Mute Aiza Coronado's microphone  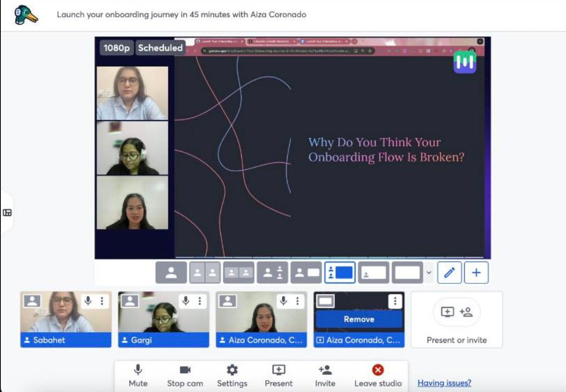pos(283,301)
